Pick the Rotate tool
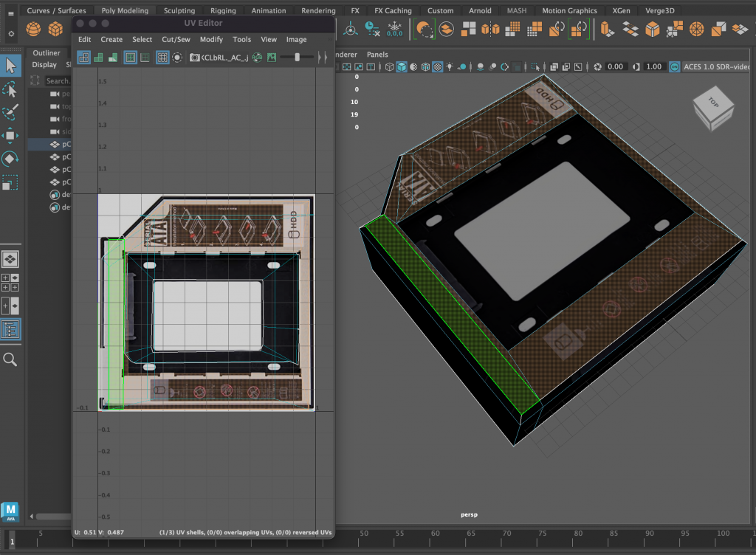 tap(10, 159)
